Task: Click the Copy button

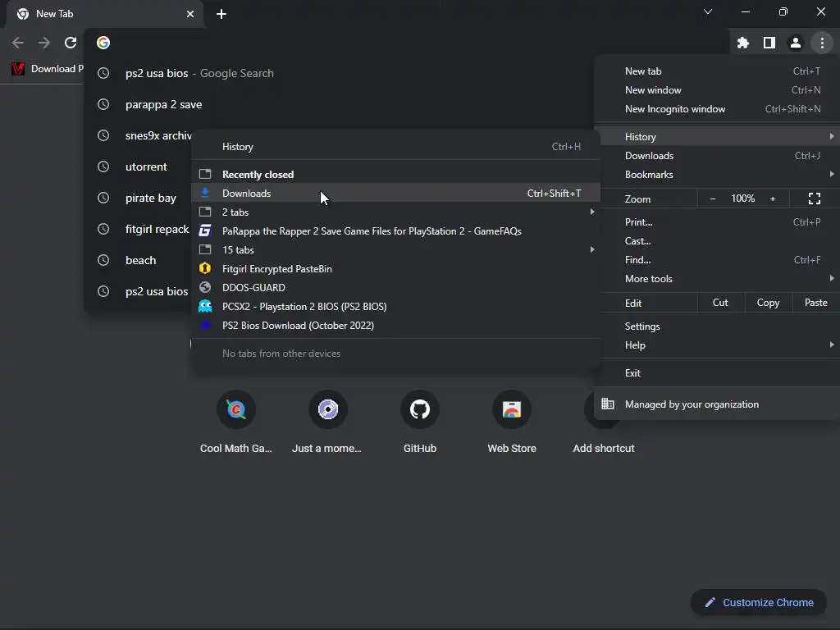Action: click(768, 303)
